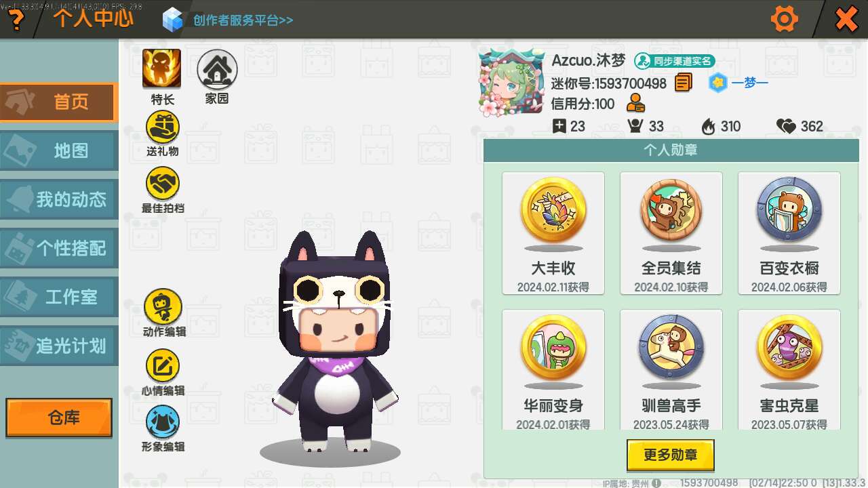Click the 仓库 warehouse button
This screenshot has height=488, width=868.
pos(59,418)
